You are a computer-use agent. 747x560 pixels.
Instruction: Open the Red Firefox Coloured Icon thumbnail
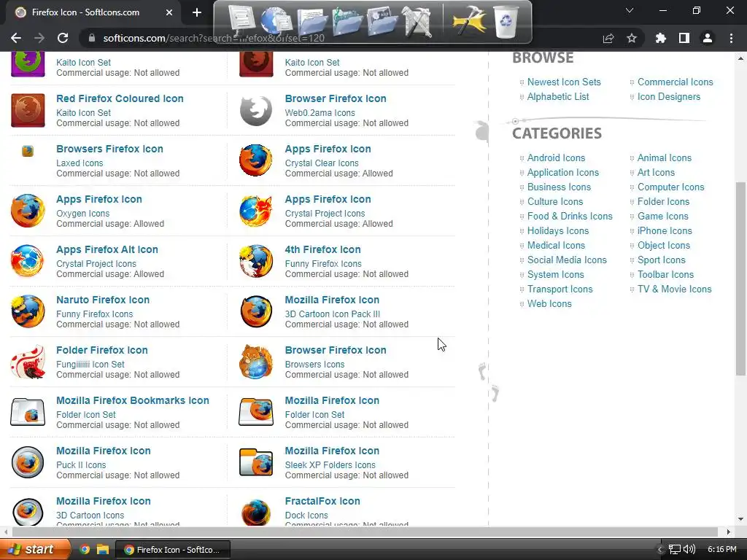(28, 110)
